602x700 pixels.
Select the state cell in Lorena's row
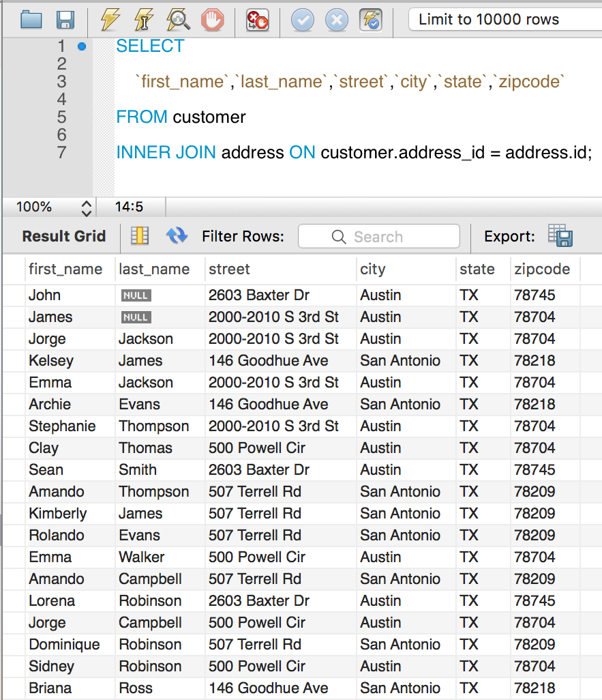pyautogui.click(x=483, y=601)
